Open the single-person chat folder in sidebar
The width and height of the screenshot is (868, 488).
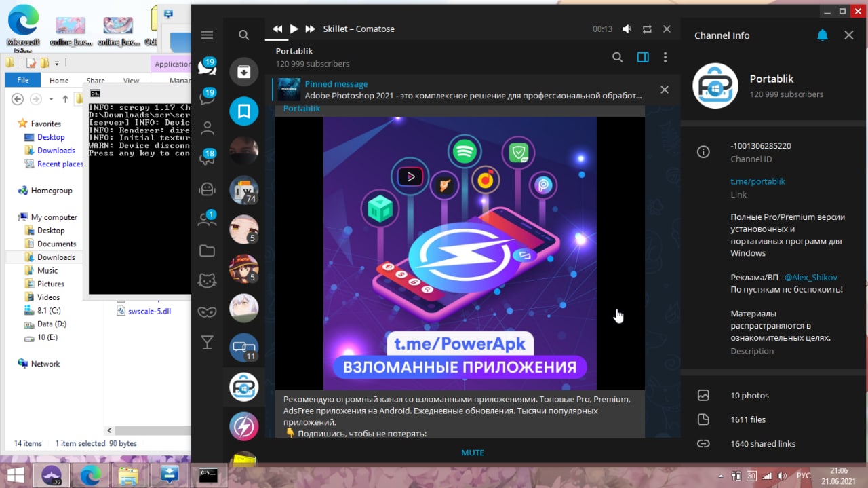coord(208,128)
